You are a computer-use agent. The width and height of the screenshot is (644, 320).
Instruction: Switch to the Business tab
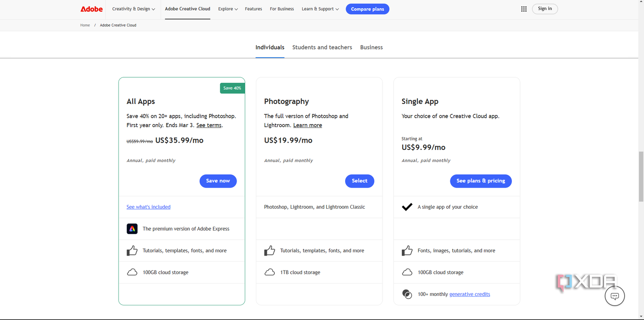(371, 47)
